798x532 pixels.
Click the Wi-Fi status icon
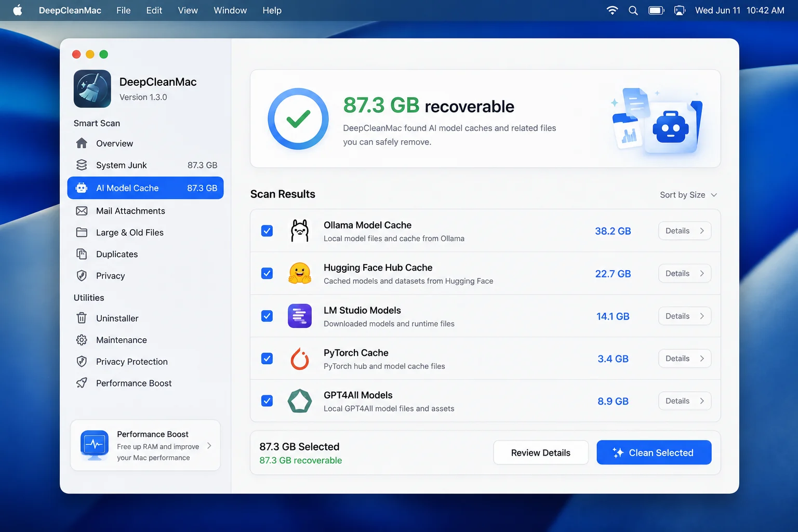[x=613, y=10]
